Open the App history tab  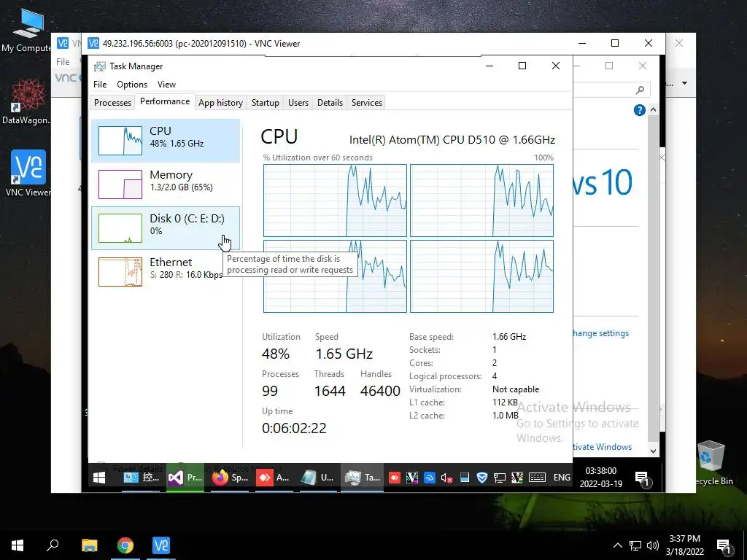[x=220, y=102]
